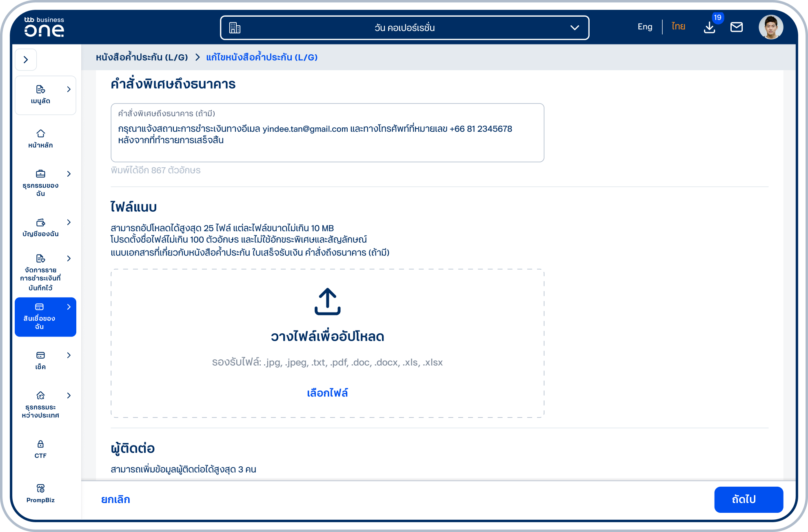Click the ธุรกรรมของฉัน briefcase icon
This screenshot has height=532, width=808.
coord(40,174)
